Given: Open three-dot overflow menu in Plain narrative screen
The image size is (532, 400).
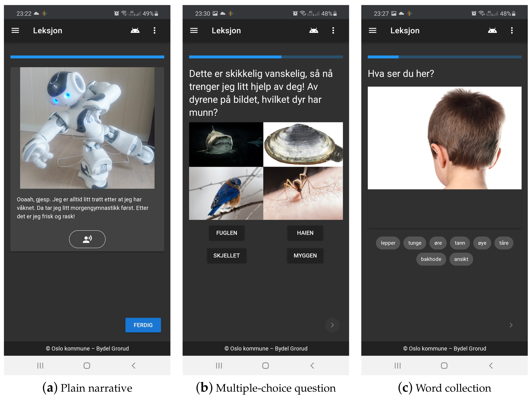Looking at the screenshot, I should tap(154, 31).
